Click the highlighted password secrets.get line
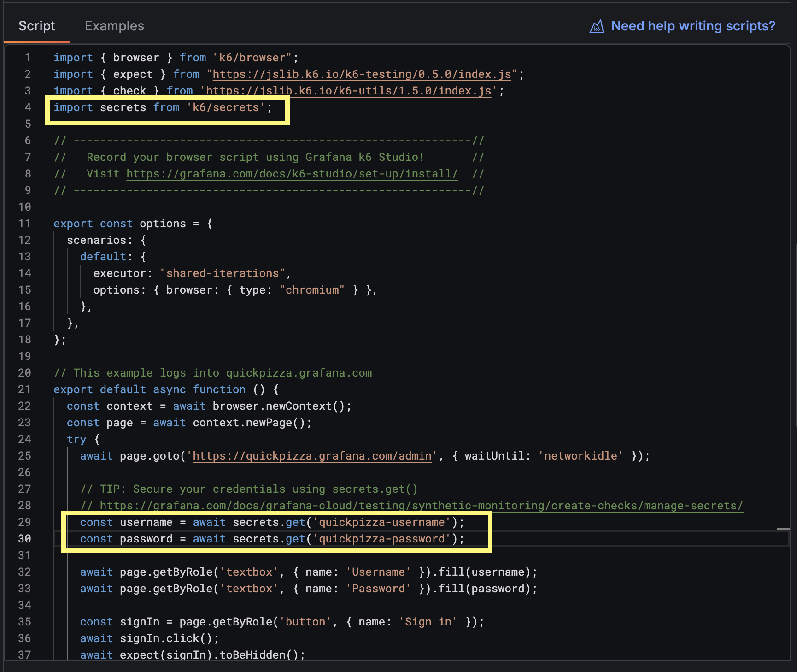 click(x=272, y=538)
